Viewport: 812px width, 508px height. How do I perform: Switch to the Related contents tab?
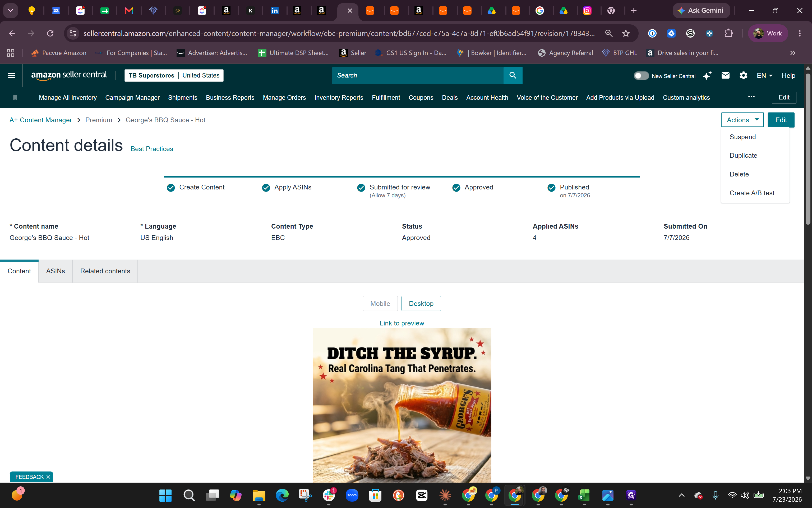coord(105,271)
